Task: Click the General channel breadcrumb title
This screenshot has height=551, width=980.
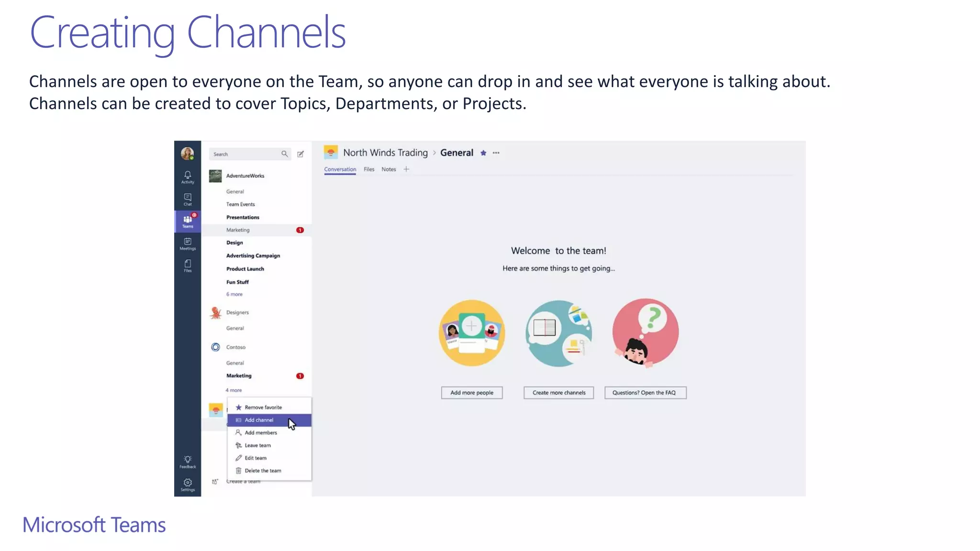Action: 457,153
